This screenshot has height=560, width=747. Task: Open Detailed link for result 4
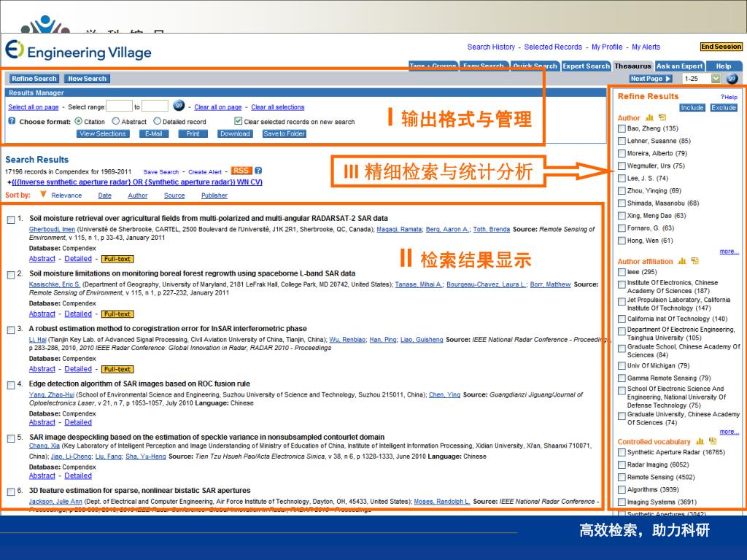(x=78, y=422)
